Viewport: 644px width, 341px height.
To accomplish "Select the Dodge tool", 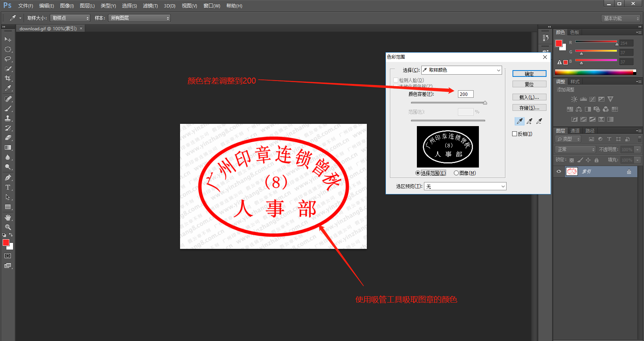I will click(8, 167).
